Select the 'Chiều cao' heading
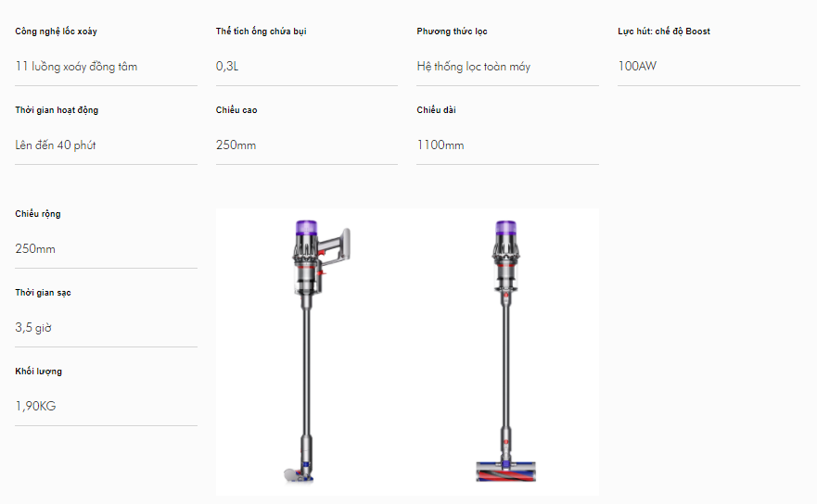817x504 pixels. click(x=236, y=110)
